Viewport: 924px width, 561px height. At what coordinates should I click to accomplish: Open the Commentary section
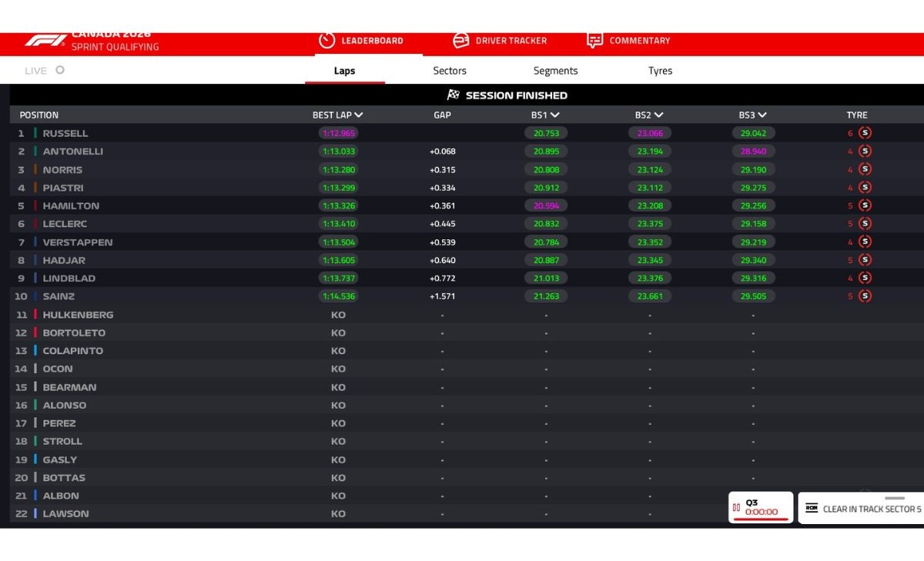628,41
